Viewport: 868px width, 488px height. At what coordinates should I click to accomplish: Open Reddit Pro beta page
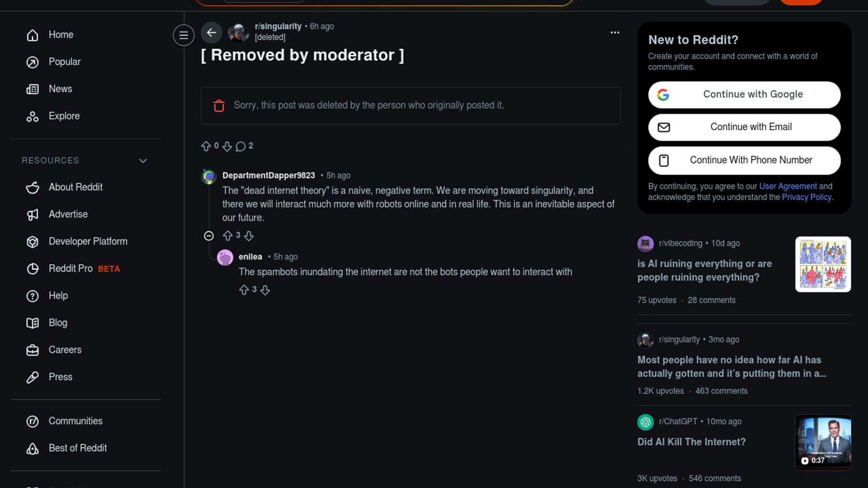(71, 269)
